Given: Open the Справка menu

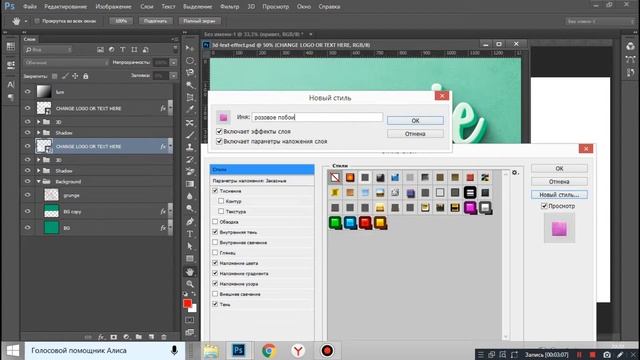Looking at the screenshot, I should [329, 7].
